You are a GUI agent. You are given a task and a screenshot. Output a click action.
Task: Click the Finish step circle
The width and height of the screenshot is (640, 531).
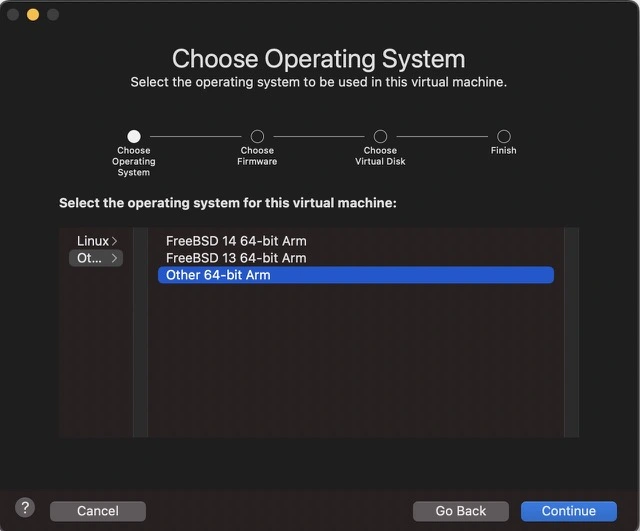(503, 136)
